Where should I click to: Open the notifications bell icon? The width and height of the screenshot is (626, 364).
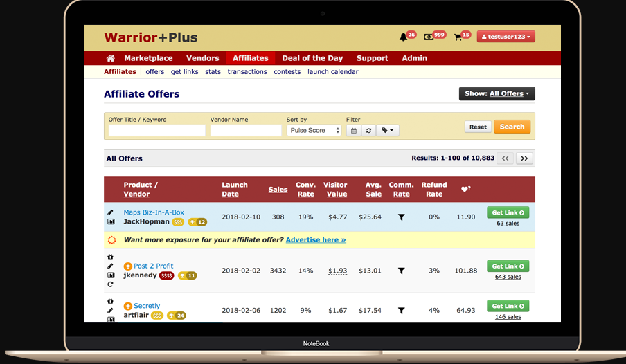coord(403,37)
